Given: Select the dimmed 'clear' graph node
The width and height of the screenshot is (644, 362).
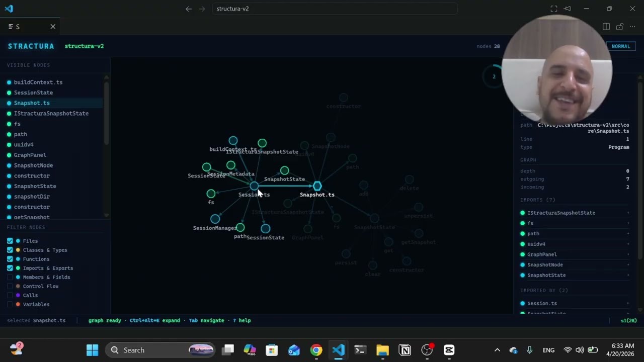Looking at the screenshot, I should coord(372,265).
